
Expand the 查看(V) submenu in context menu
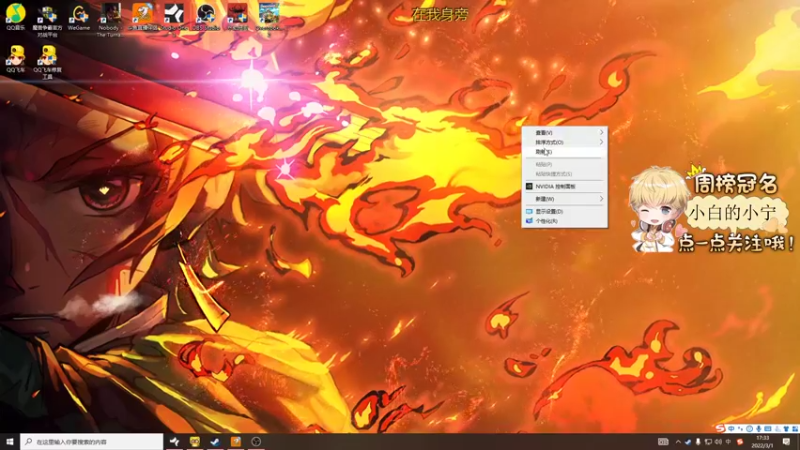(564, 133)
